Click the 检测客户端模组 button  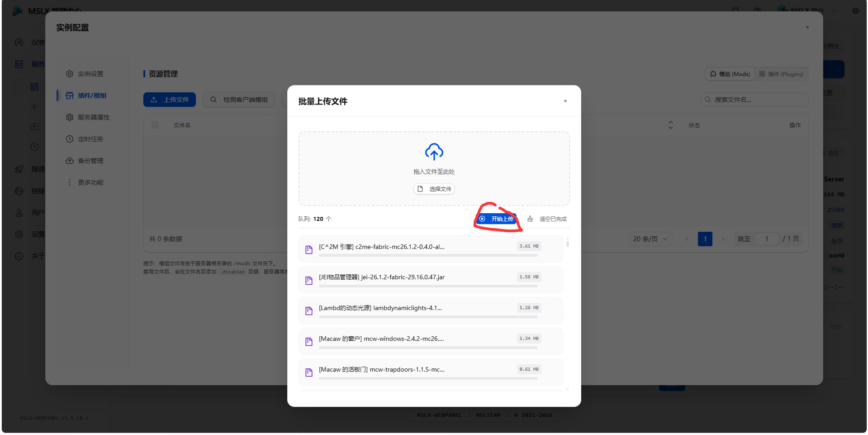point(239,100)
